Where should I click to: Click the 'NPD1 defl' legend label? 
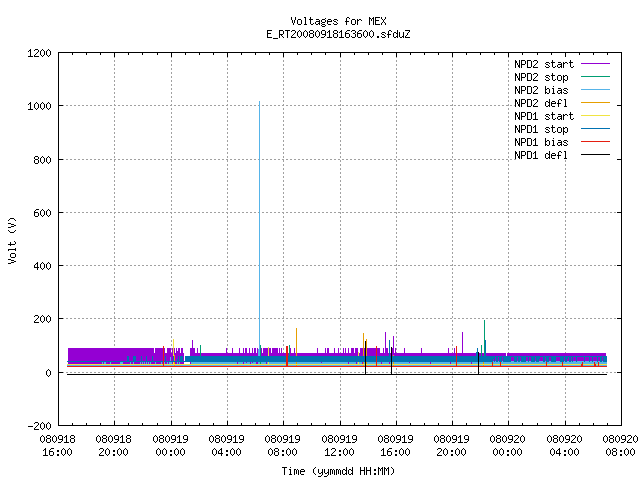click(x=541, y=156)
